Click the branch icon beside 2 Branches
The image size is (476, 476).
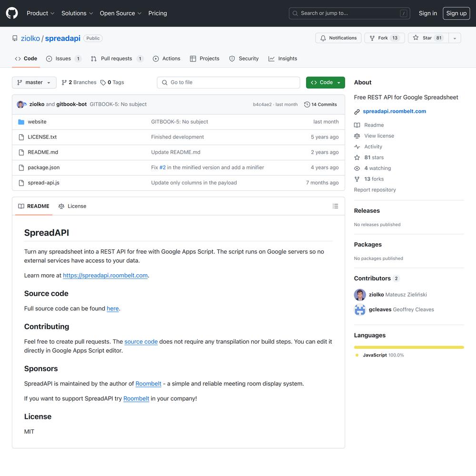[64, 82]
